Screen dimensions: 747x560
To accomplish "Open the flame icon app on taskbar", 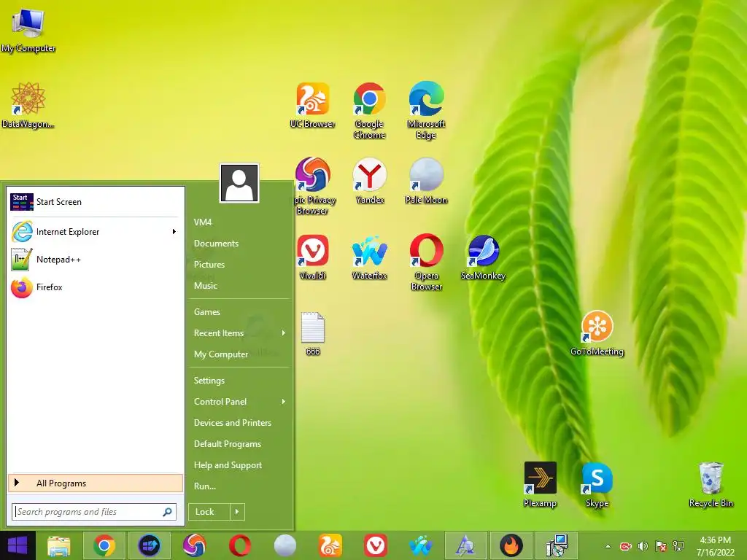I will (x=511, y=545).
